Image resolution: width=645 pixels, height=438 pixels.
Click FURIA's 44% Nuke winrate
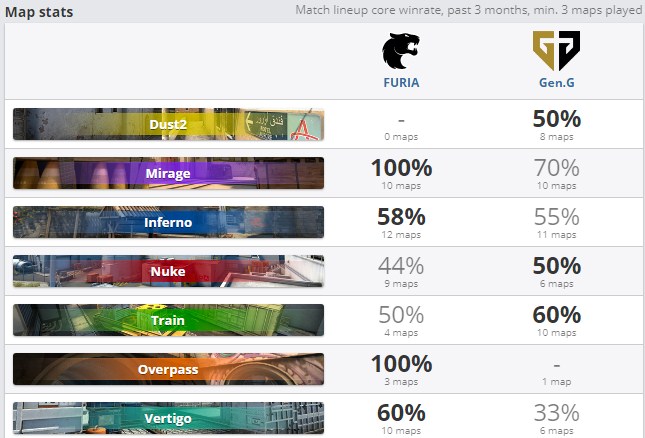[x=401, y=266]
